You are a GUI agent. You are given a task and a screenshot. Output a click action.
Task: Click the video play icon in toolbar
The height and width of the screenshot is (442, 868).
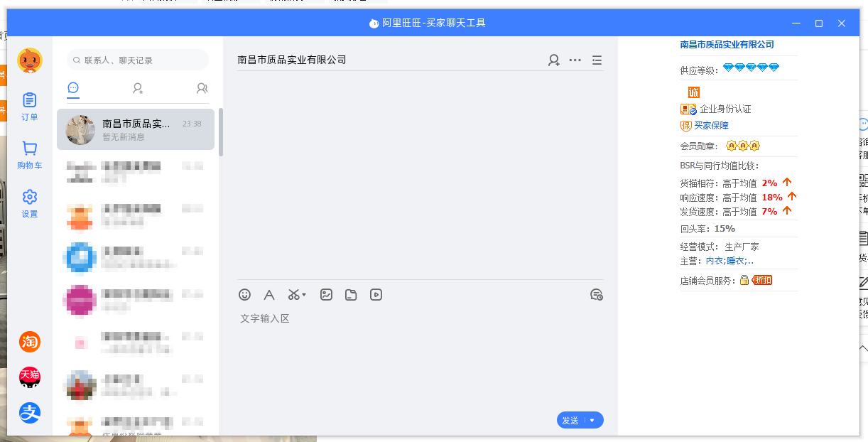(376, 294)
